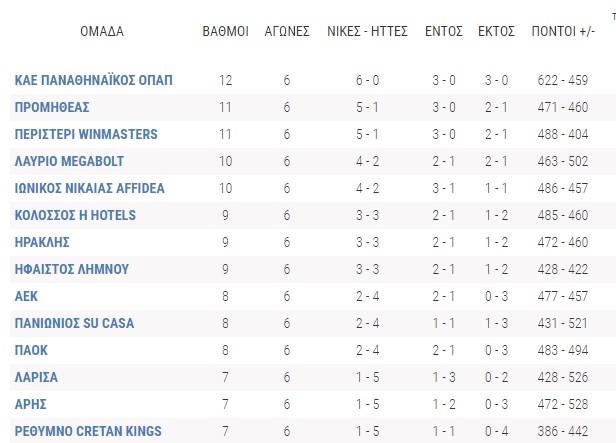Click ΙΩΝΙΚΟΣ ΝΙΚΑΙΑΣ AFFIDEA link

coord(90,188)
